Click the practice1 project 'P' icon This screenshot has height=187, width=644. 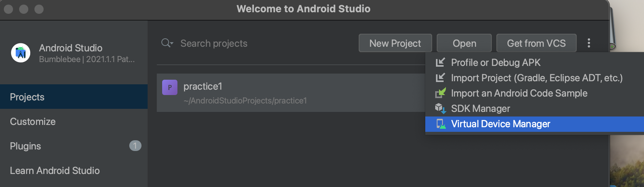pos(170,87)
